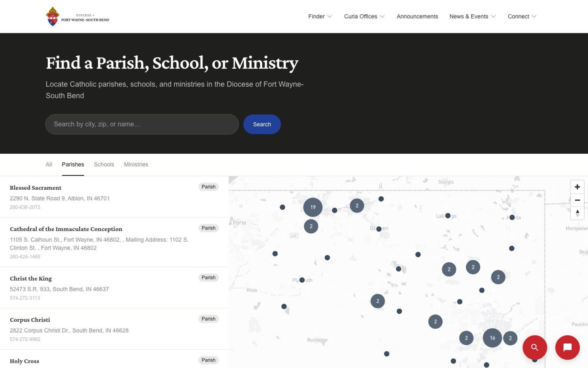Select the map cluster marked 19

tap(313, 207)
